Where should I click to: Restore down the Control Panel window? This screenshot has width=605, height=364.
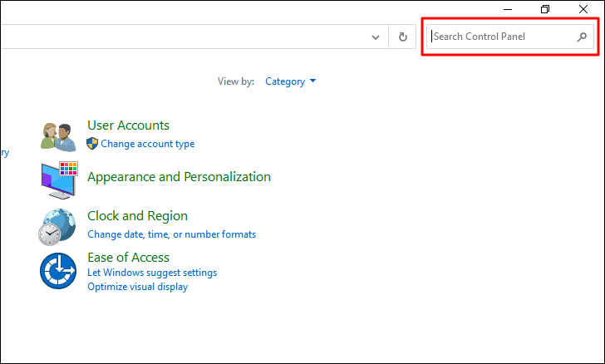(x=545, y=9)
